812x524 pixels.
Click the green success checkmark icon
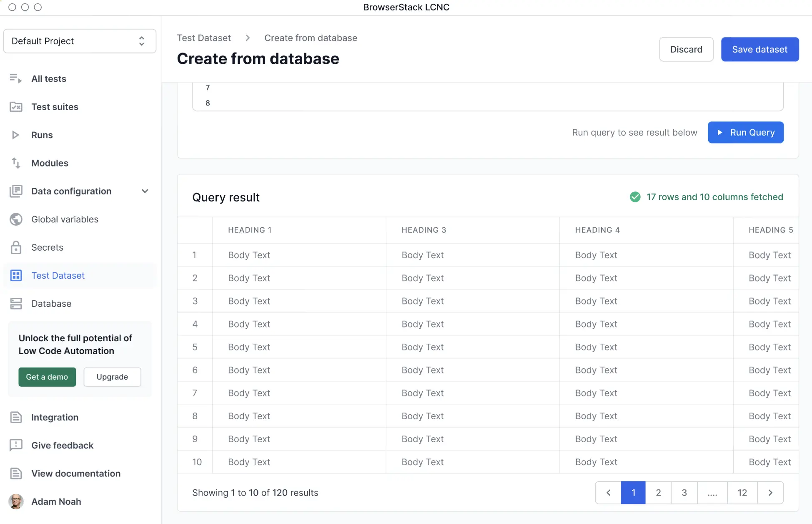635,197
